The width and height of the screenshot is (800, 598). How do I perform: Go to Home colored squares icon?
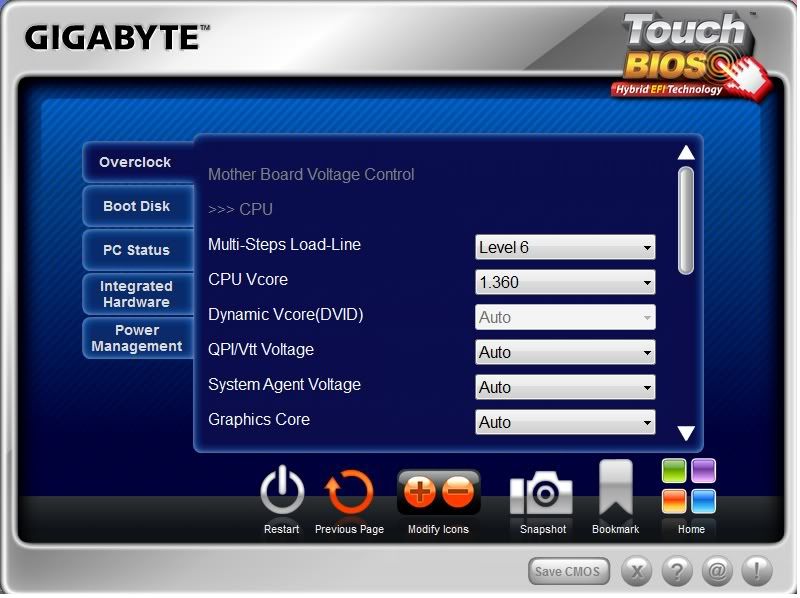pos(689,486)
